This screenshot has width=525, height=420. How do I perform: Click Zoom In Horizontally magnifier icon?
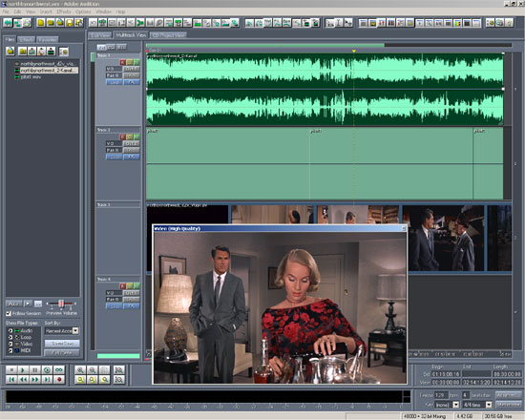[80, 369]
